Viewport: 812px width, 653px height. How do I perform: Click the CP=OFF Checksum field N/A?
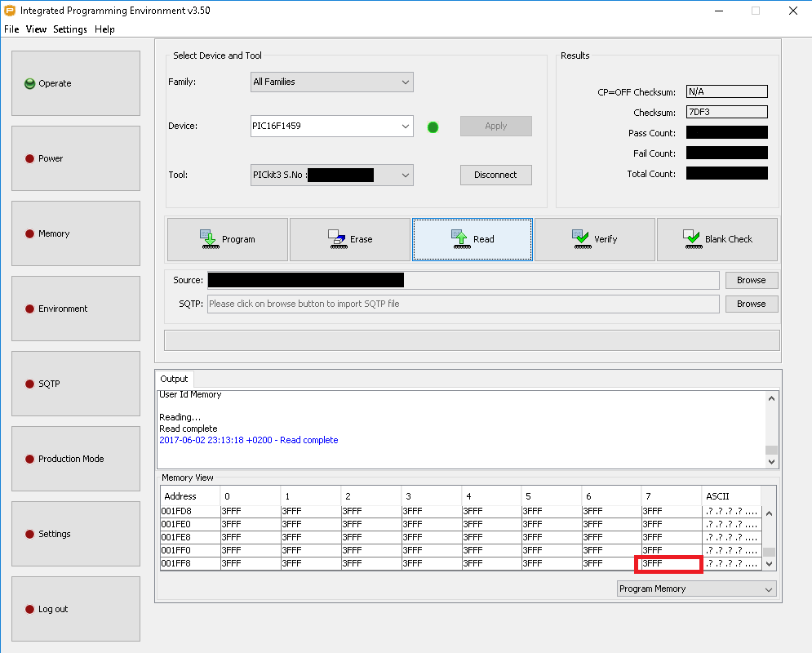(727, 91)
